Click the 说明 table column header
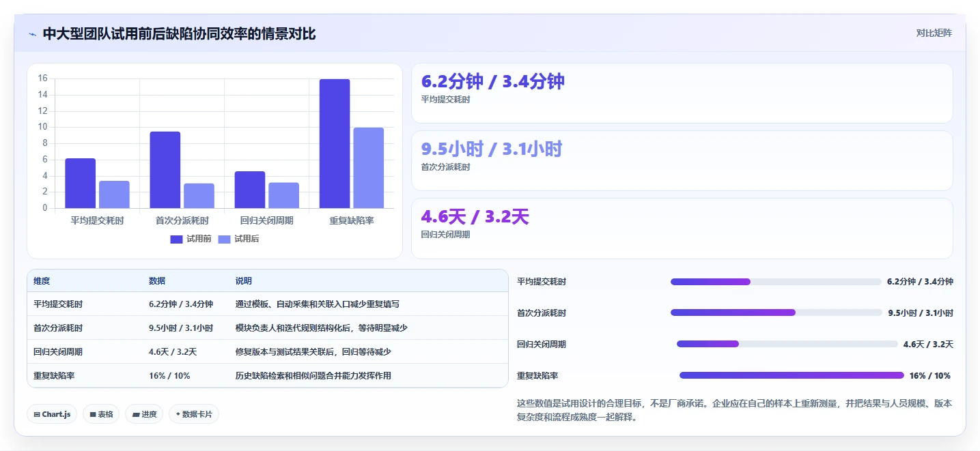 click(244, 281)
